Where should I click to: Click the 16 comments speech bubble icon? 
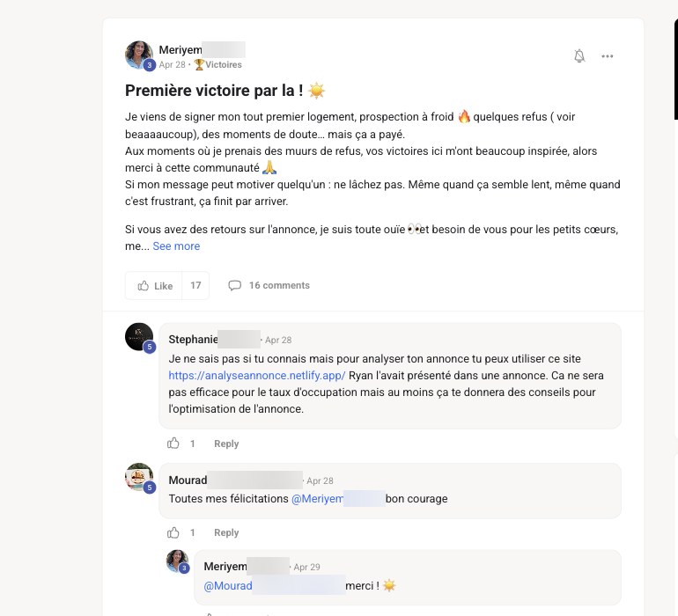click(234, 285)
